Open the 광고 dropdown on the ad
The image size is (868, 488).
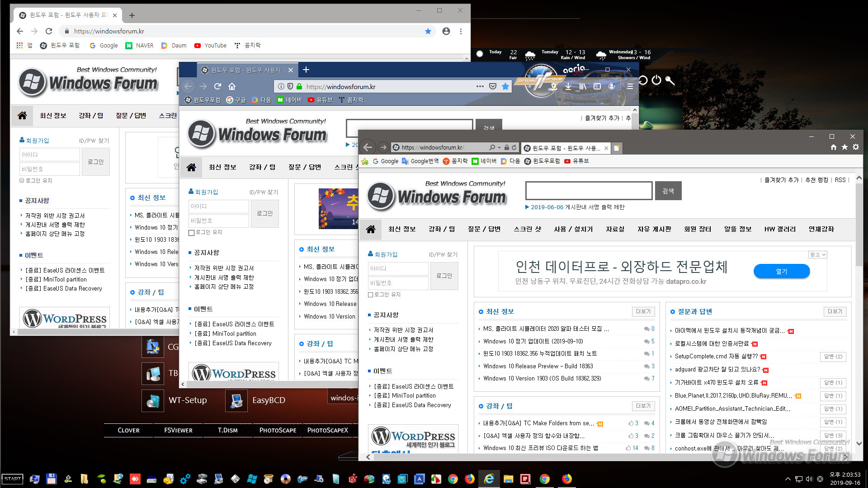coord(818,255)
